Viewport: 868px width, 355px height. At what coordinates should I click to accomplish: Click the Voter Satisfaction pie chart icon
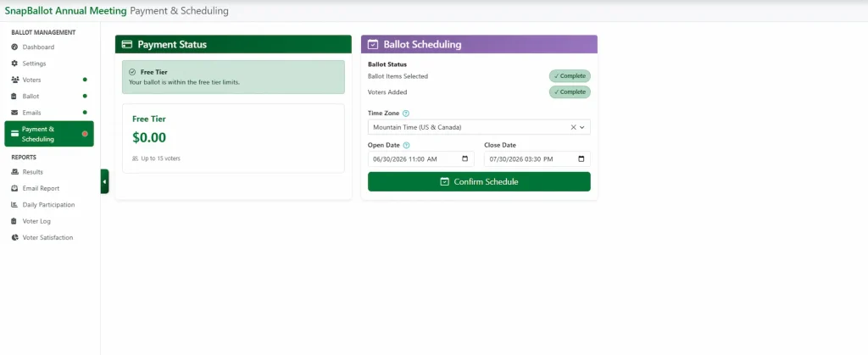15,238
